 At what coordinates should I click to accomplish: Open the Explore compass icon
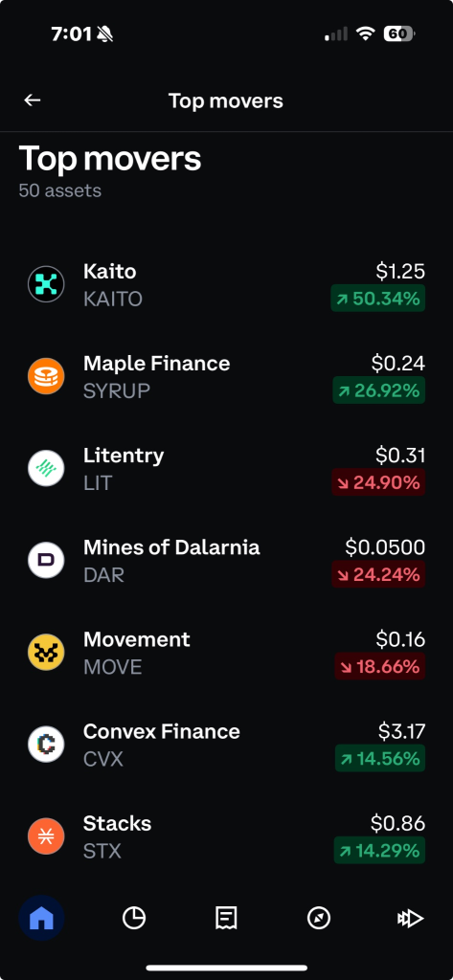319,918
